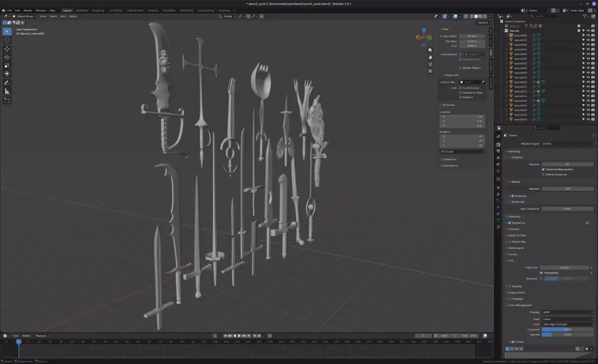The width and height of the screenshot is (598, 364).
Task: Toggle the Raytracing checkbox
Action: coord(509,223)
